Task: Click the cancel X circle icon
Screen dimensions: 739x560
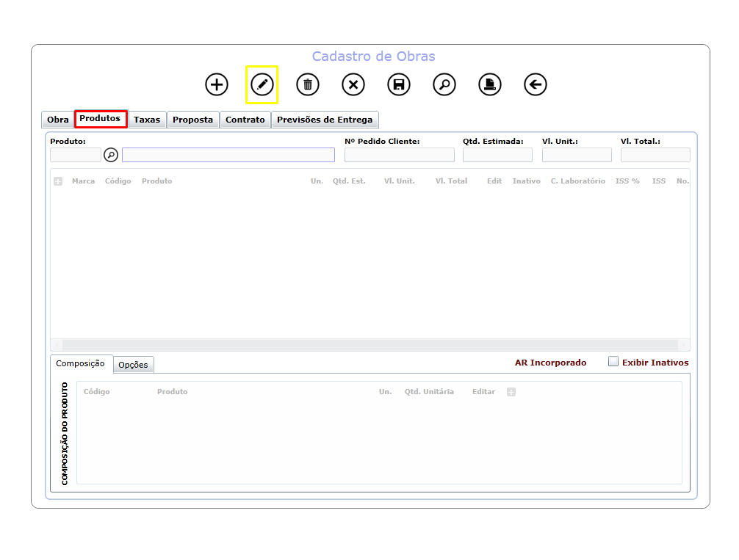Action: point(353,85)
